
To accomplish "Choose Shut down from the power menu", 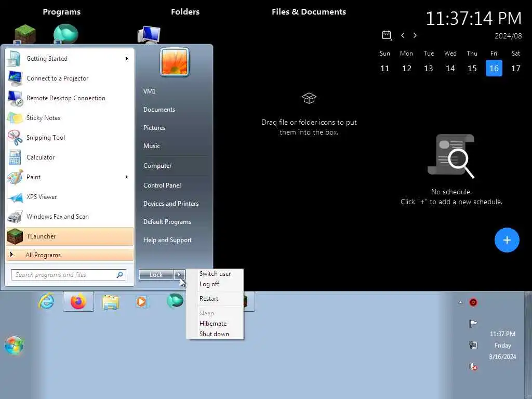I will click(x=215, y=334).
